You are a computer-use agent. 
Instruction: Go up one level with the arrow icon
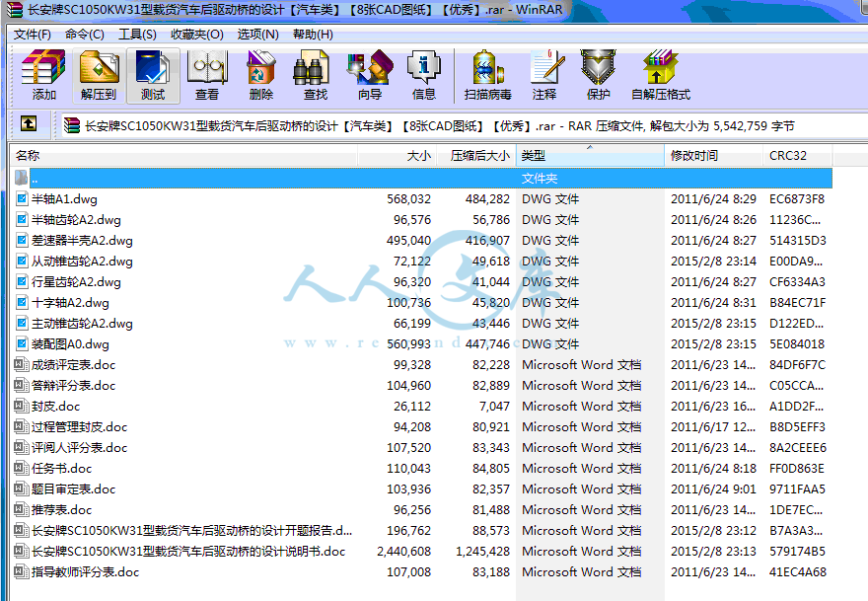pyautogui.click(x=29, y=123)
